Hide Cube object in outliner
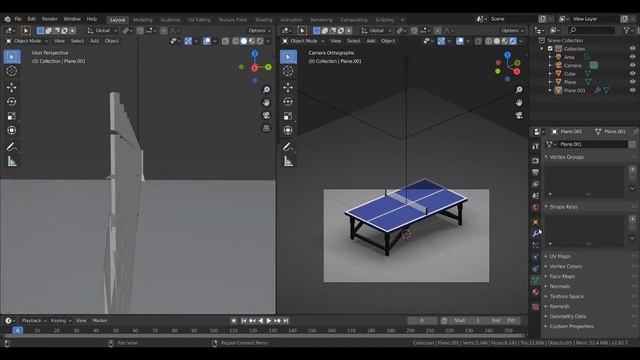This screenshot has width=640, height=360. coord(632,74)
